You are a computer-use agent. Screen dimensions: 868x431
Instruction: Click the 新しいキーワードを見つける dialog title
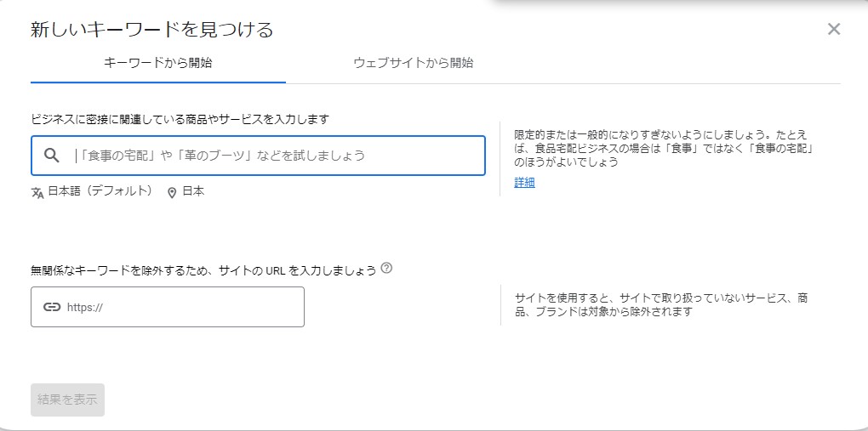[x=152, y=30]
